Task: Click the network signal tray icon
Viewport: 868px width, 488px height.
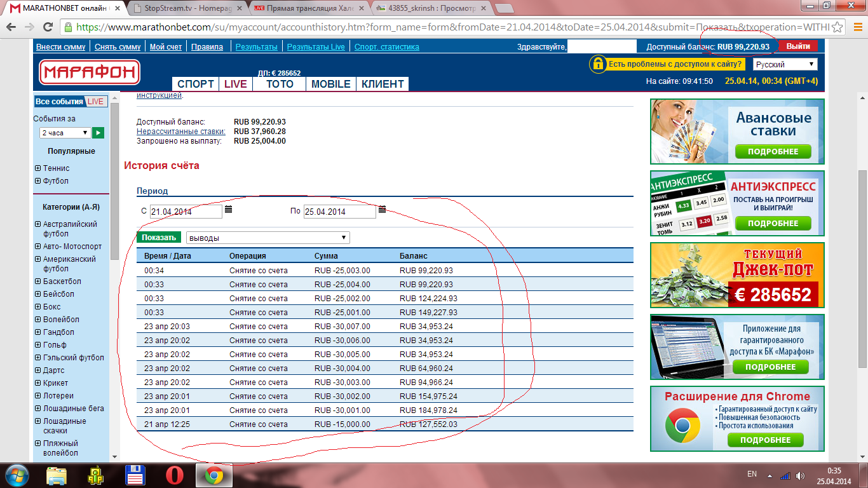Action: click(x=785, y=475)
